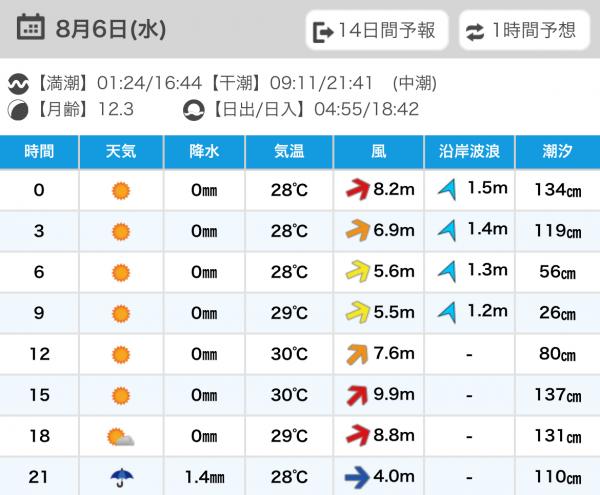The image size is (600, 495).
Task: Click the calendar icon beside 8月6日
Action: pyautogui.click(x=31, y=27)
